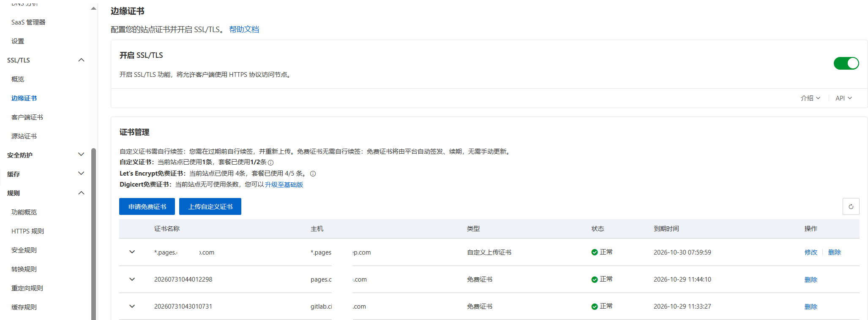Click sidebar scroll up arrow

click(x=93, y=8)
